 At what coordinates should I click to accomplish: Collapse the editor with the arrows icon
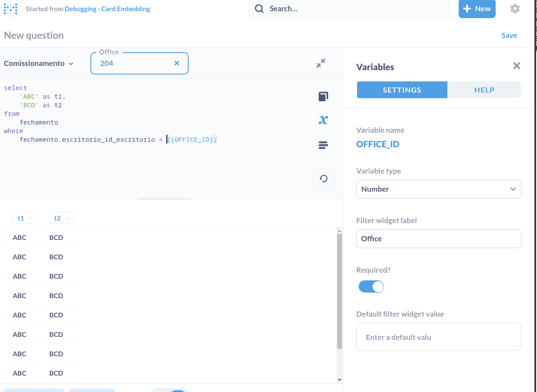click(x=320, y=62)
